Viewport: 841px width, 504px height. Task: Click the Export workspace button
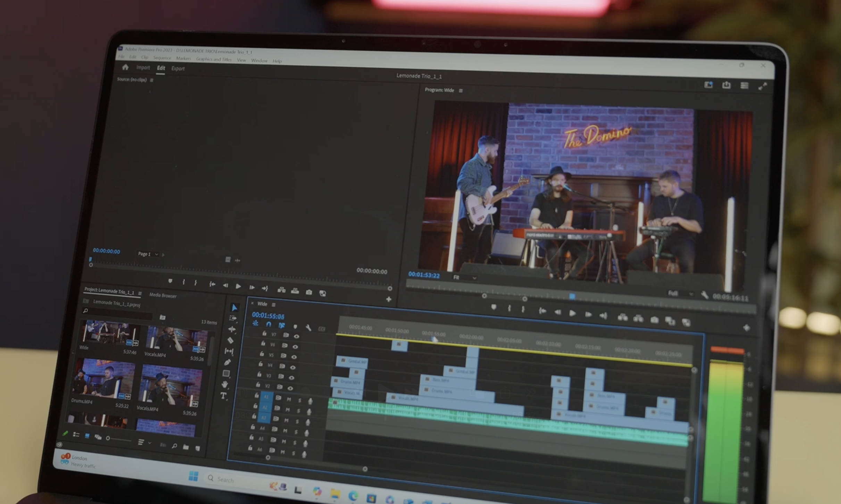click(178, 69)
